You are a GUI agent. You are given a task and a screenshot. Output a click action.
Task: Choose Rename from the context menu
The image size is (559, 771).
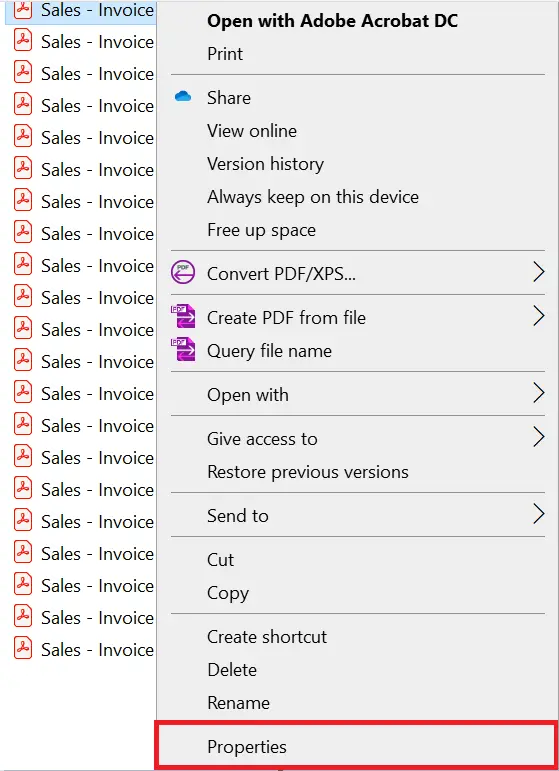(238, 702)
